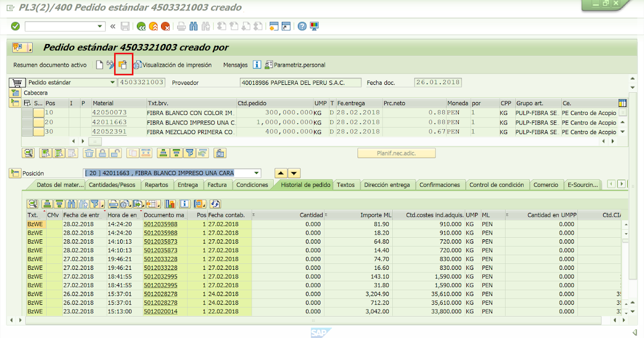Collapse the item overview section
This screenshot has height=338, width=644.
pos(14,103)
